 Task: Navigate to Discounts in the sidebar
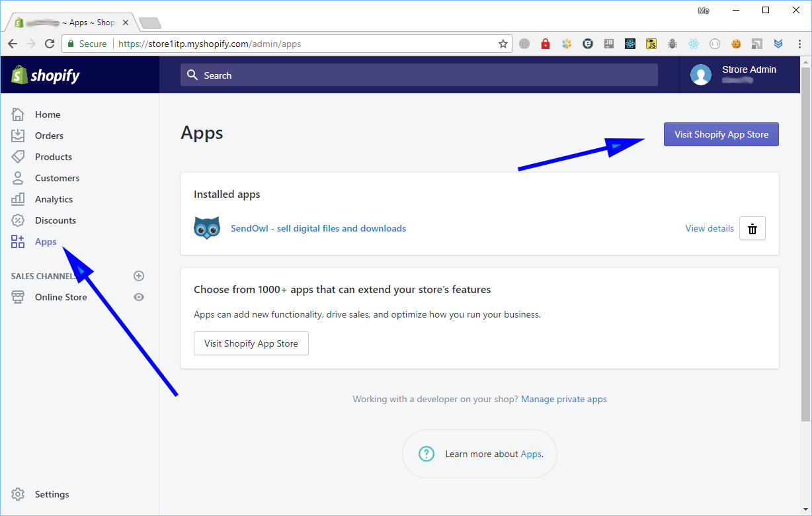click(x=56, y=220)
